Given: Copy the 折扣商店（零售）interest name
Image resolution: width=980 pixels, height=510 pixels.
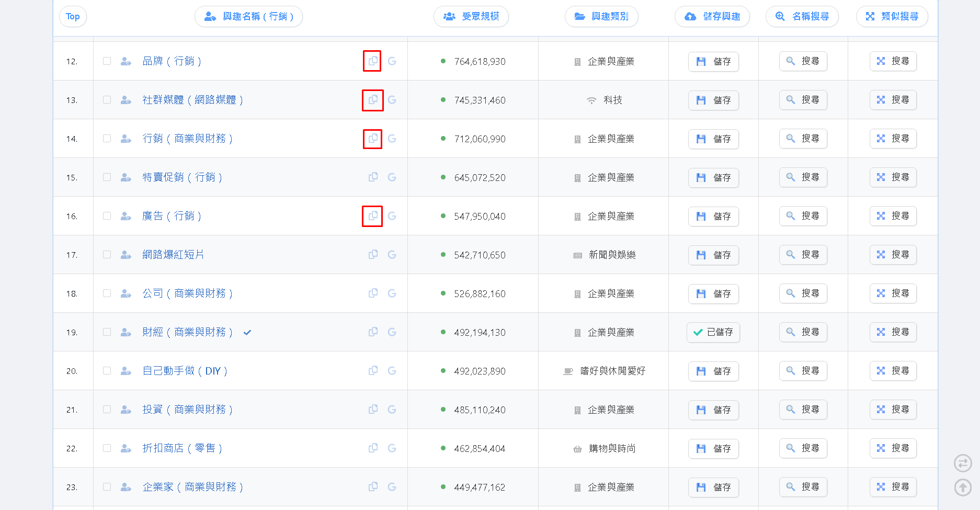Looking at the screenshot, I should 373,448.
